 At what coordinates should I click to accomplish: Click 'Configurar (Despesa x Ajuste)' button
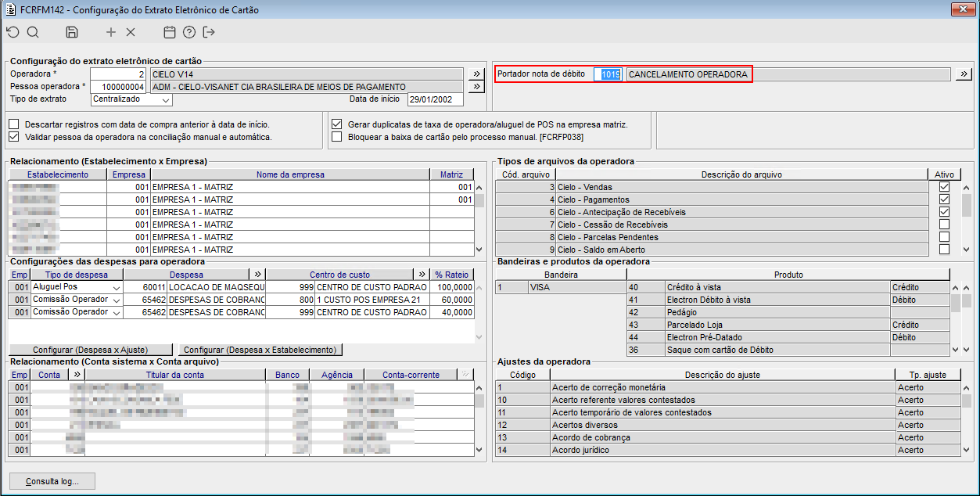coord(91,350)
